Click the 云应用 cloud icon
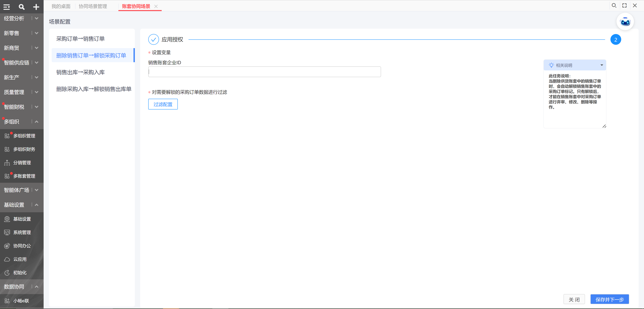 pos(7,259)
